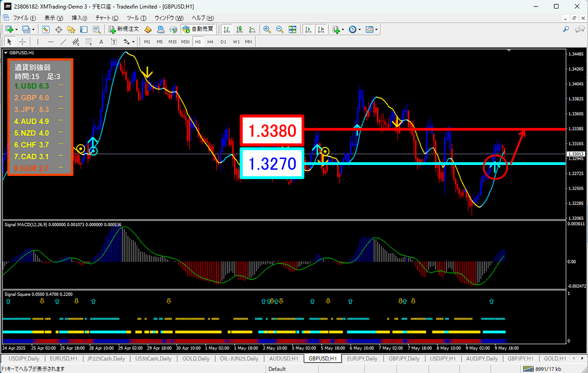Select the cursor arrow tool

(x=10, y=41)
